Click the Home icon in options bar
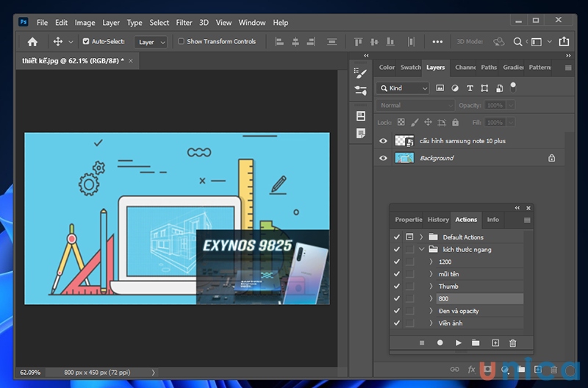588x388 pixels. tap(32, 42)
